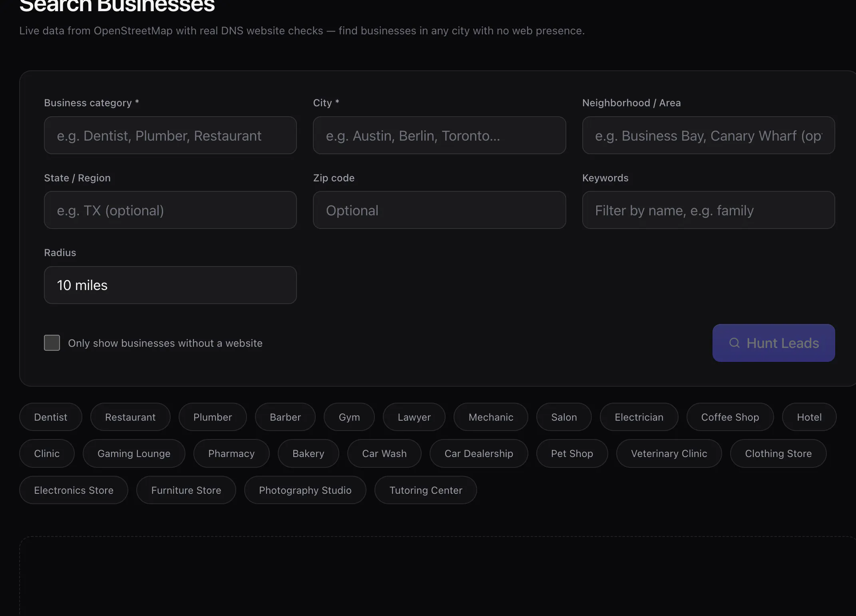This screenshot has height=616, width=856.
Task: Choose the Tutoring Center chip
Action: pyautogui.click(x=426, y=490)
